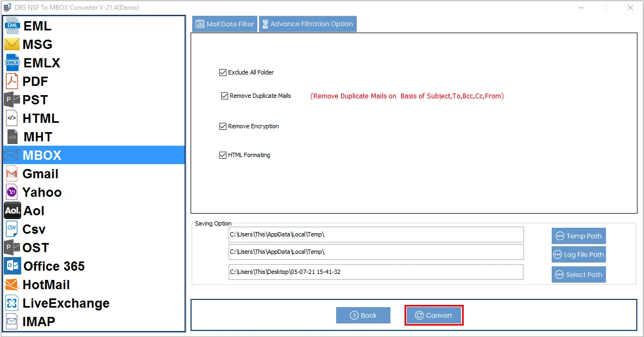Disable Remove Encryption option

coord(223,126)
